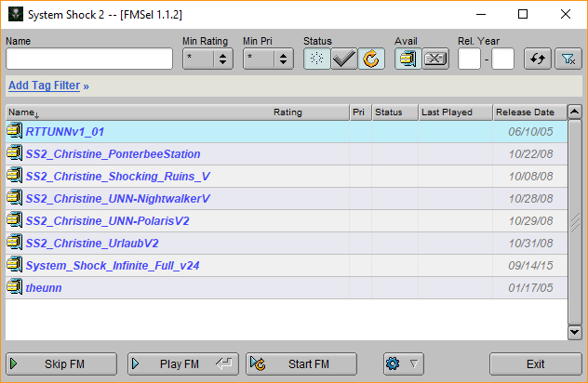
Task: Click the mission list vertical scrollbar
Action: tap(574, 223)
